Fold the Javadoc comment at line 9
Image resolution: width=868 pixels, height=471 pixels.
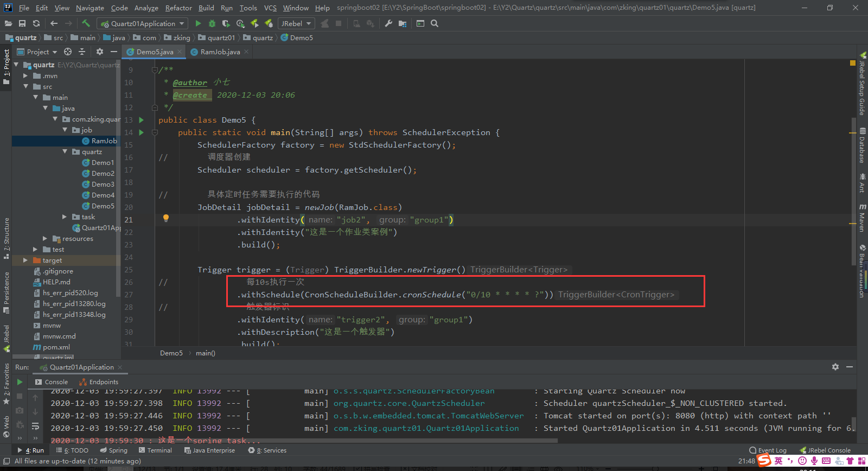click(155, 70)
